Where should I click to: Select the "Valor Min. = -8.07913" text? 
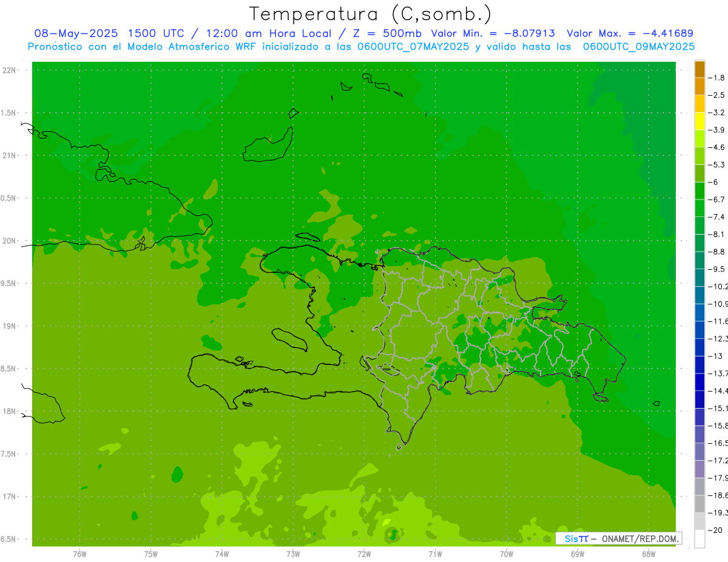(493, 33)
